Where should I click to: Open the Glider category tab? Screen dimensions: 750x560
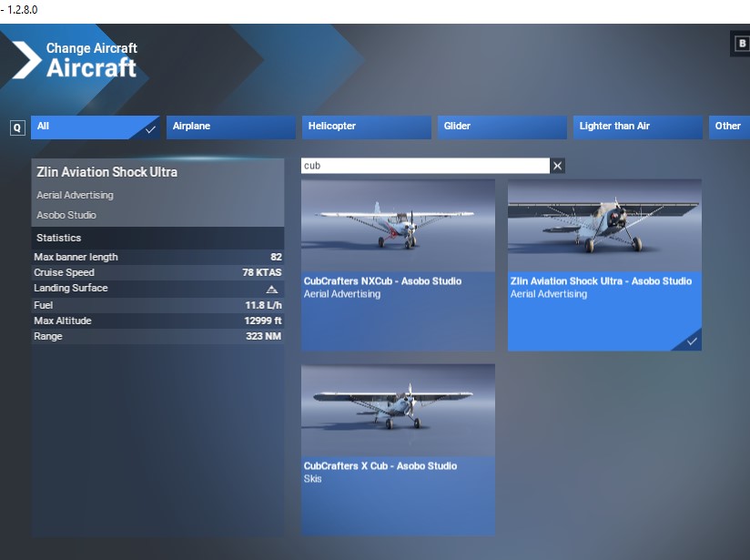[501, 127]
